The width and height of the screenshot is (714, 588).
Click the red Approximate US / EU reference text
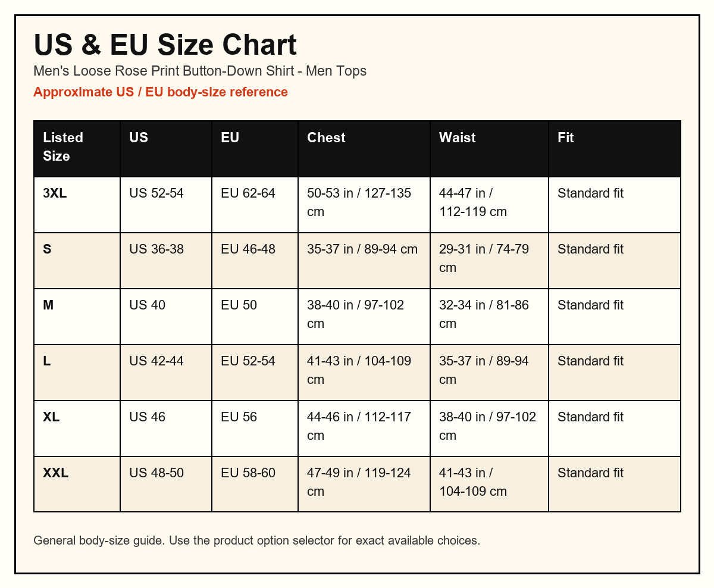[161, 92]
